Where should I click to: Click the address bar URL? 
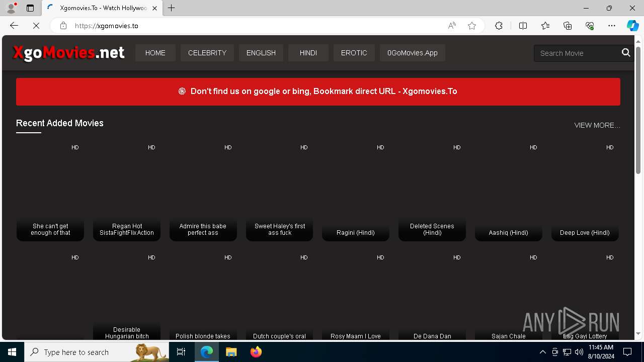point(107,26)
